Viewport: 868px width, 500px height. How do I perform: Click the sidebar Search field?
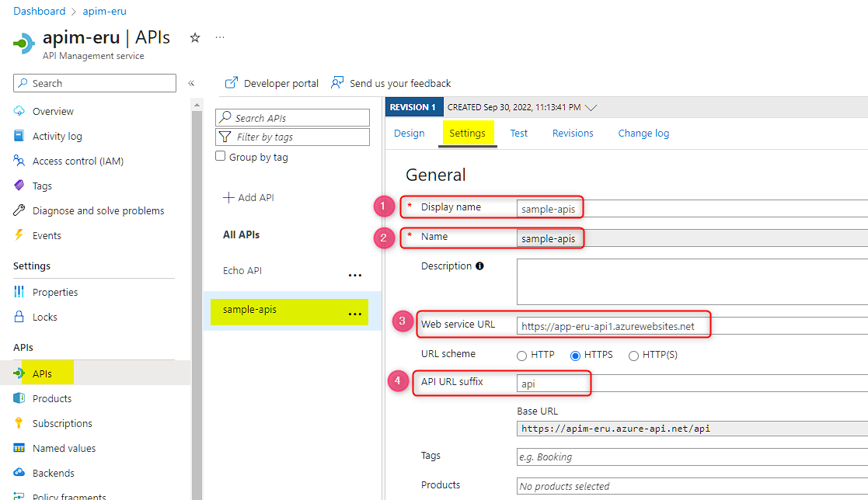pos(95,84)
